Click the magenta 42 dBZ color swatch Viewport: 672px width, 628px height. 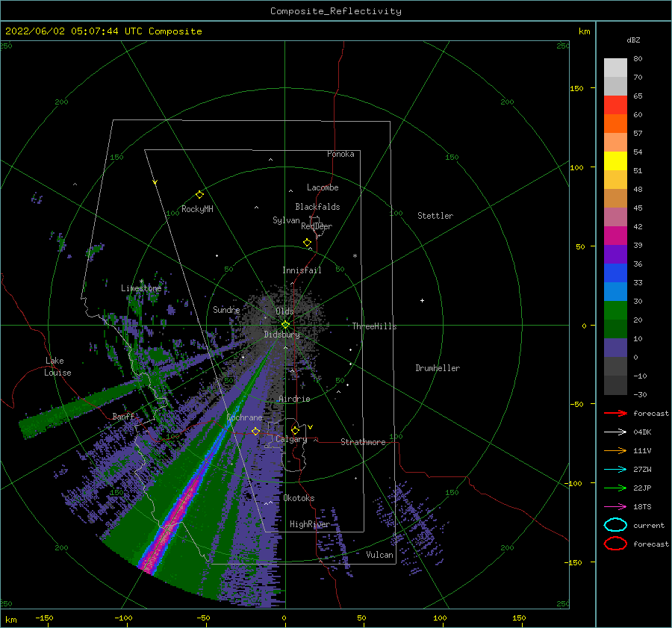point(615,235)
